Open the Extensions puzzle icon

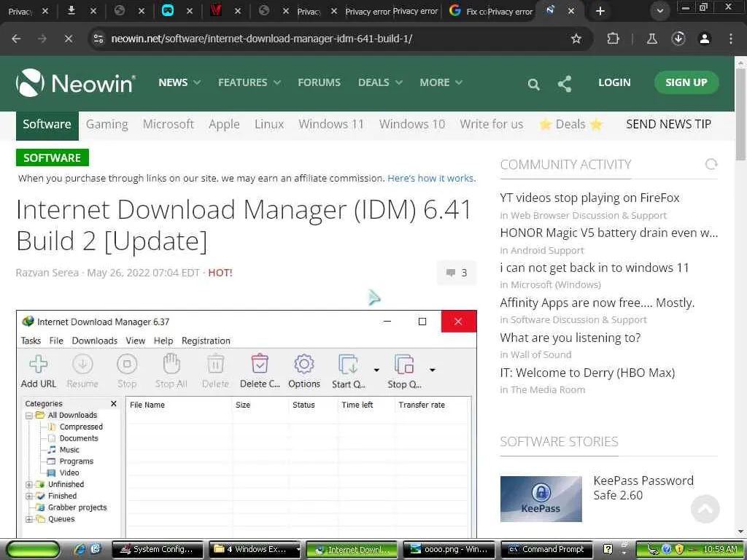point(613,39)
